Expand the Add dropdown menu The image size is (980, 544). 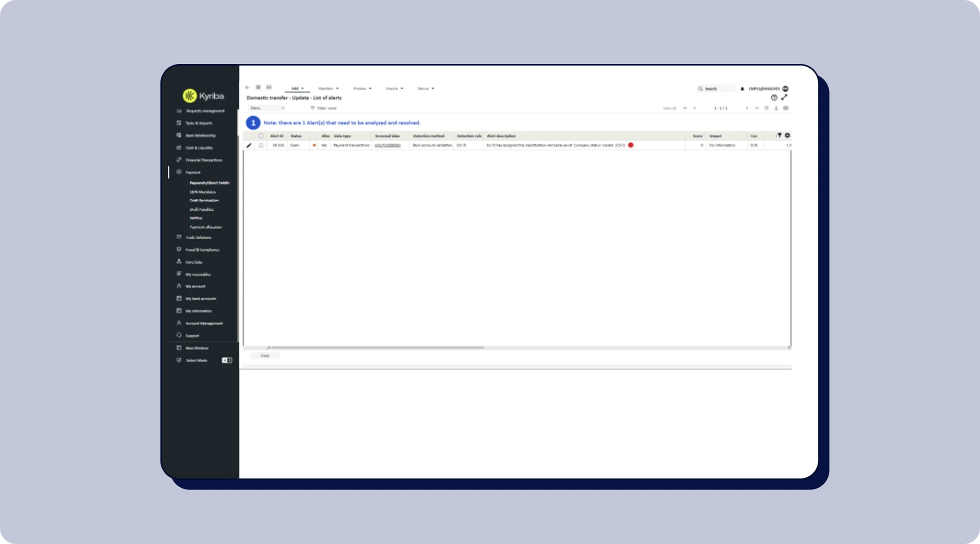pos(297,88)
